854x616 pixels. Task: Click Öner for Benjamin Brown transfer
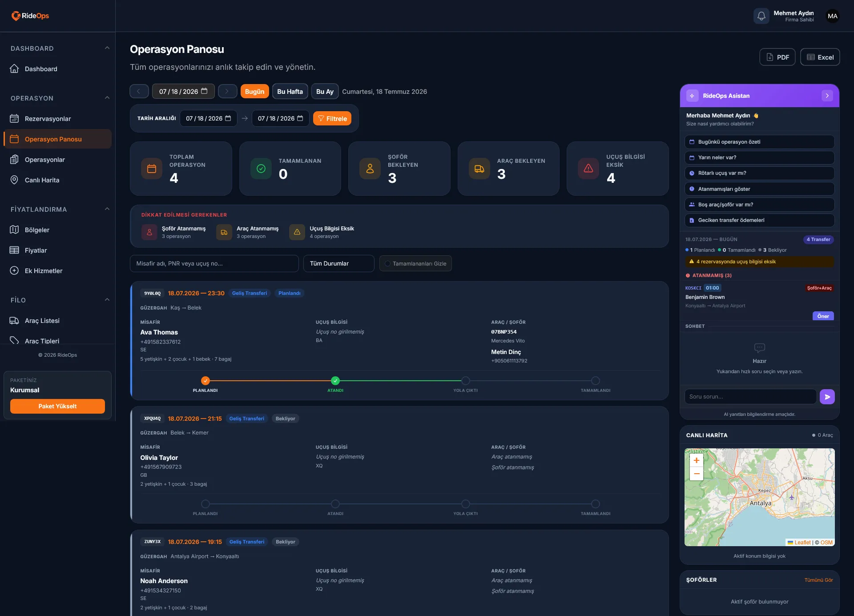pos(823,316)
